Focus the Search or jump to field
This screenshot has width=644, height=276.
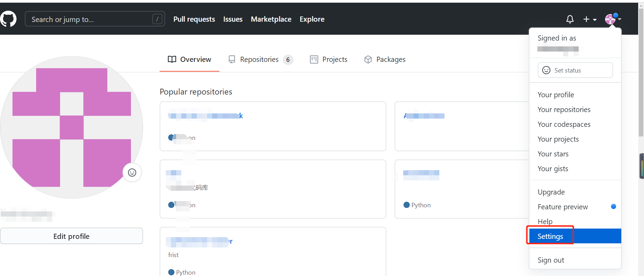(x=95, y=19)
